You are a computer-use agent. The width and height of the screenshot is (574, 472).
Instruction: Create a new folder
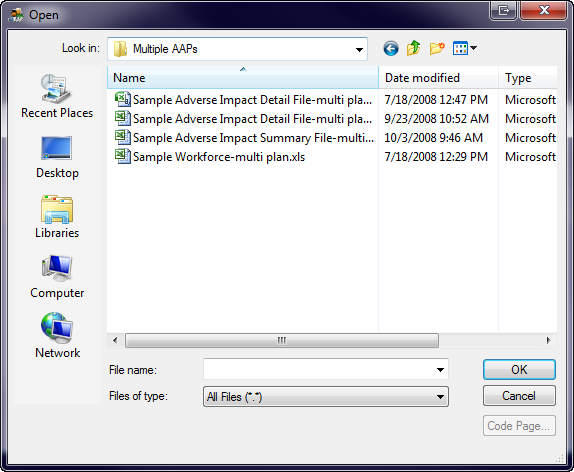coord(437,48)
